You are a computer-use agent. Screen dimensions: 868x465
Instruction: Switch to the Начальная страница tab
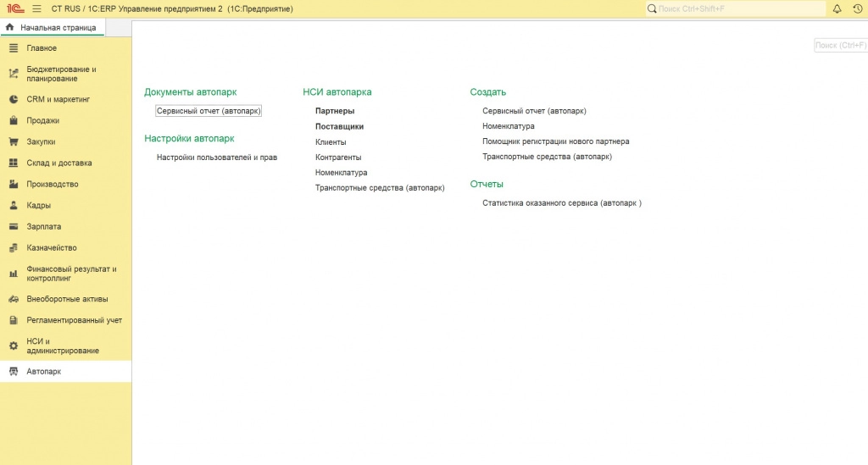53,27
